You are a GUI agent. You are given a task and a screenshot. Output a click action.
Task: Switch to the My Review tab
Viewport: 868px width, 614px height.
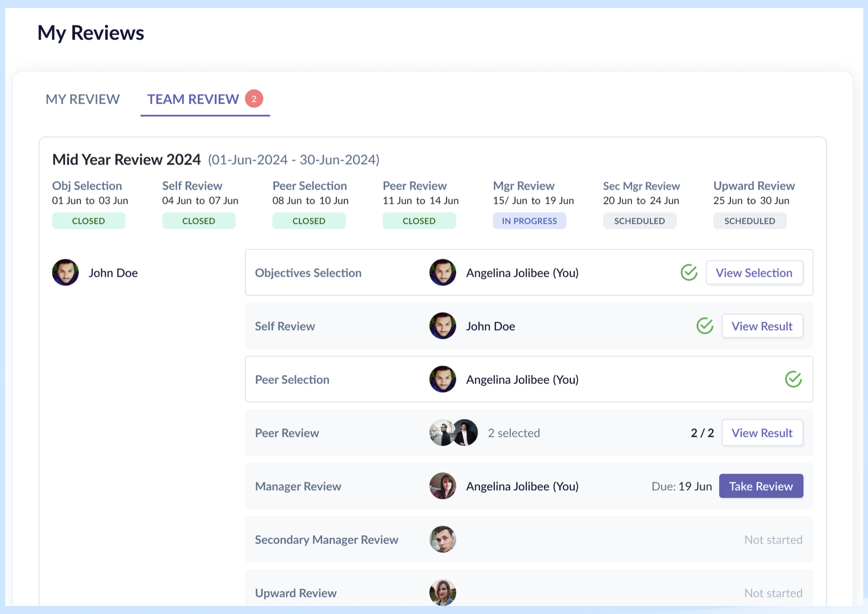[x=82, y=99]
